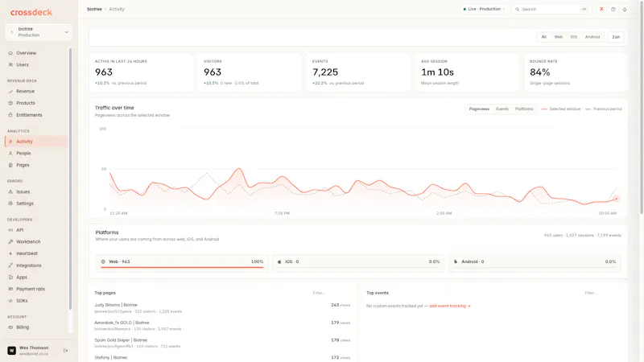Click the Heartbeat bolt icon
Screen dimensions: 644x362
click(x=10, y=253)
